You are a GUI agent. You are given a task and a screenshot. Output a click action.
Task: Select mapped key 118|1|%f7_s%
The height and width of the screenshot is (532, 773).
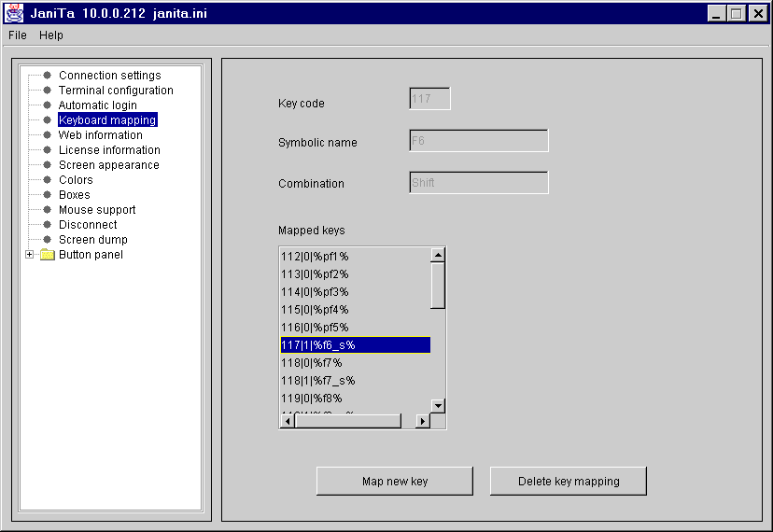tap(355, 381)
